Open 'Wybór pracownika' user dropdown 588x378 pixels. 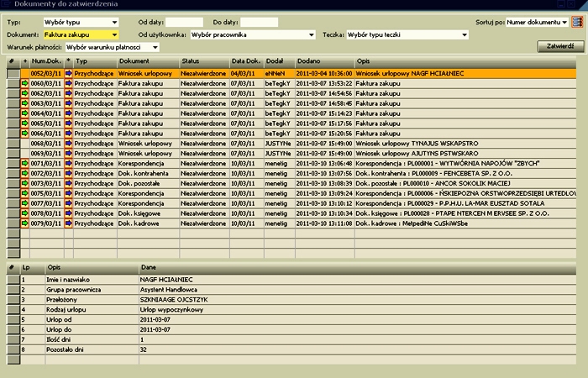pyautogui.click(x=253, y=34)
